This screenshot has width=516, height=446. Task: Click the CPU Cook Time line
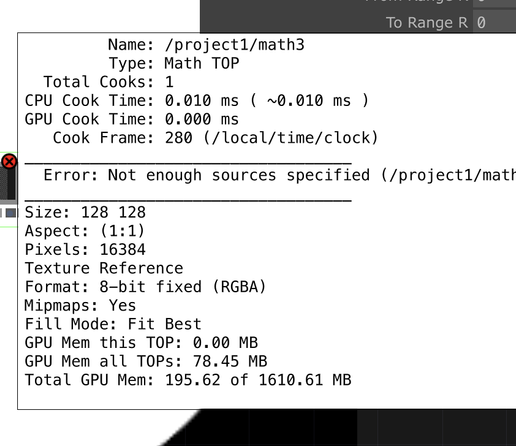tap(197, 101)
